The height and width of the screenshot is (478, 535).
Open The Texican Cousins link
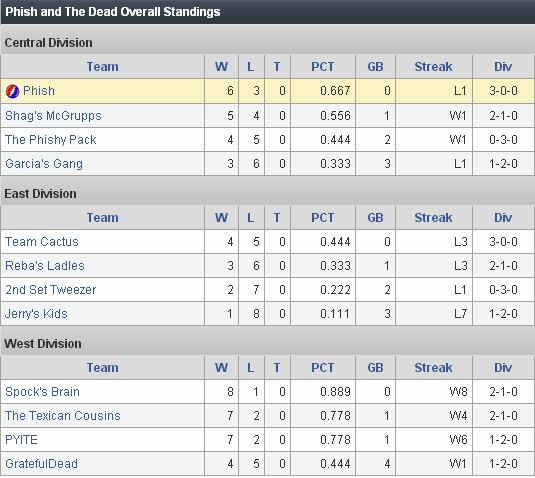pos(63,416)
